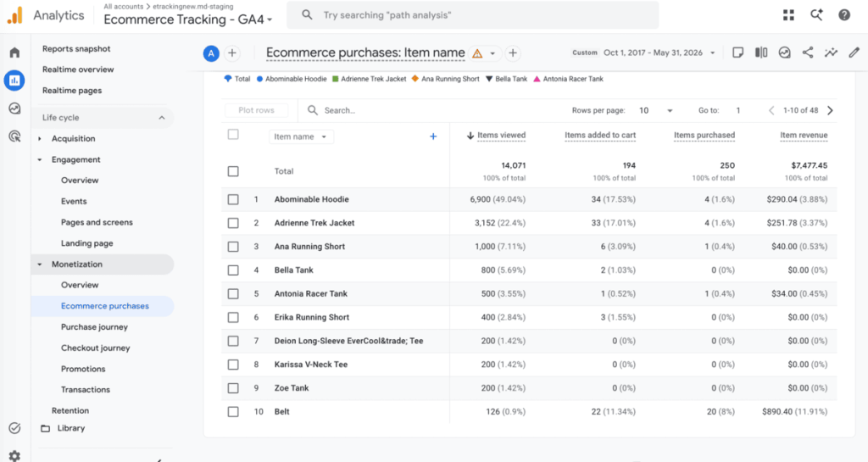Open the Help question mark icon
This screenshot has width=868, height=462.
pyautogui.click(x=844, y=15)
